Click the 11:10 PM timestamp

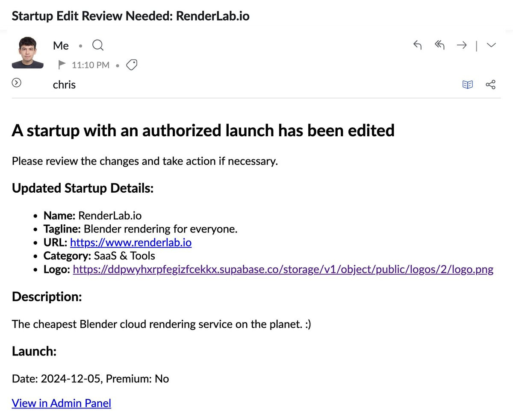(x=91, y=65)
